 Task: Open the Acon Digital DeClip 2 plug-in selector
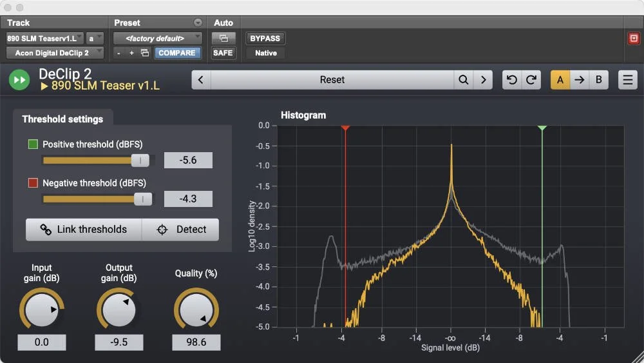pos(55,53)
